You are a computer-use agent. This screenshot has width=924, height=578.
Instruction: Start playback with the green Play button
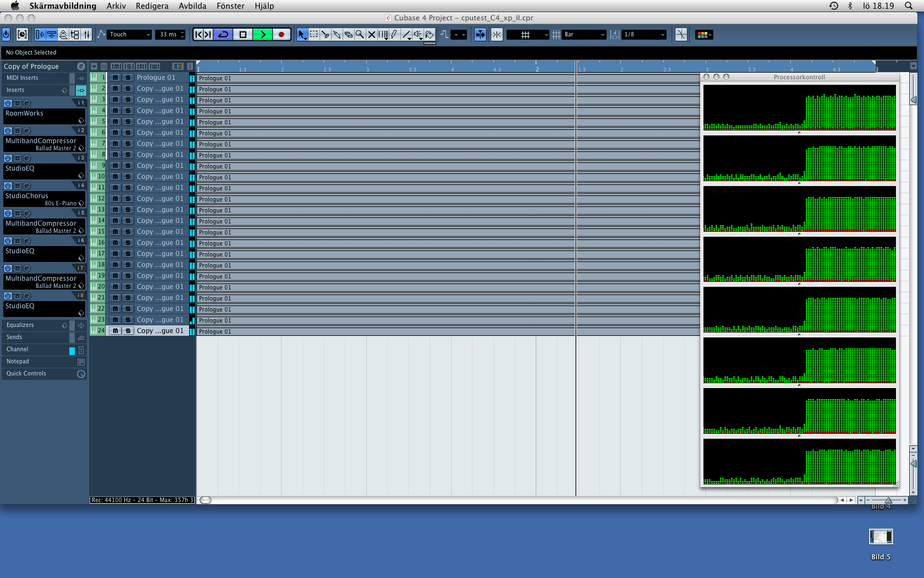click(x=262, y=35)
